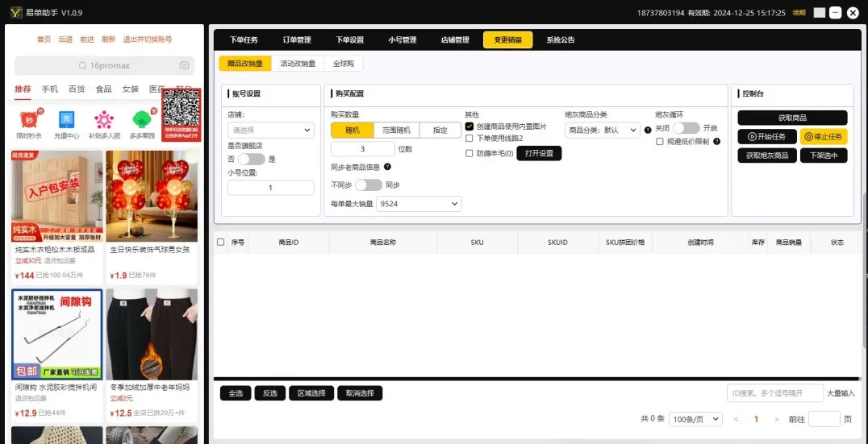Toggle the 是否旗舰店 switch
Viewport: 868px width, 444px height.
pos(251,160)
